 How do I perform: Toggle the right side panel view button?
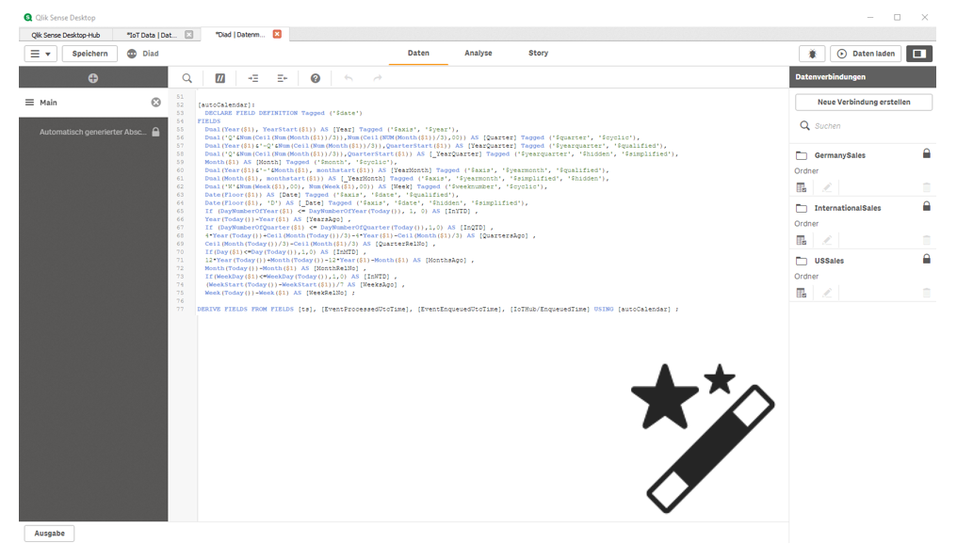pyautogui.click(x=919, y=54)
